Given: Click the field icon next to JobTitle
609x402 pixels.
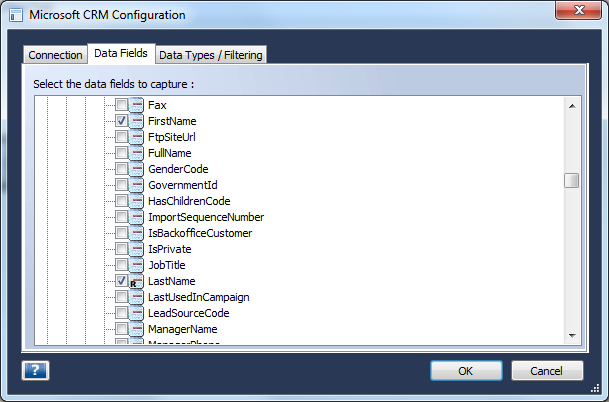Looking at the screenshot, I should click(x=136, y=265).
